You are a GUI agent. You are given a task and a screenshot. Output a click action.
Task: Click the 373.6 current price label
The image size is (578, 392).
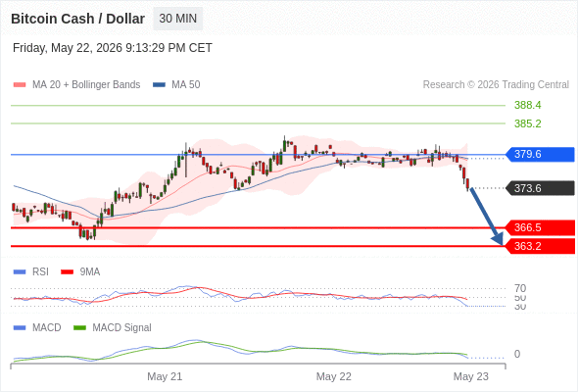tap(540, 188)
